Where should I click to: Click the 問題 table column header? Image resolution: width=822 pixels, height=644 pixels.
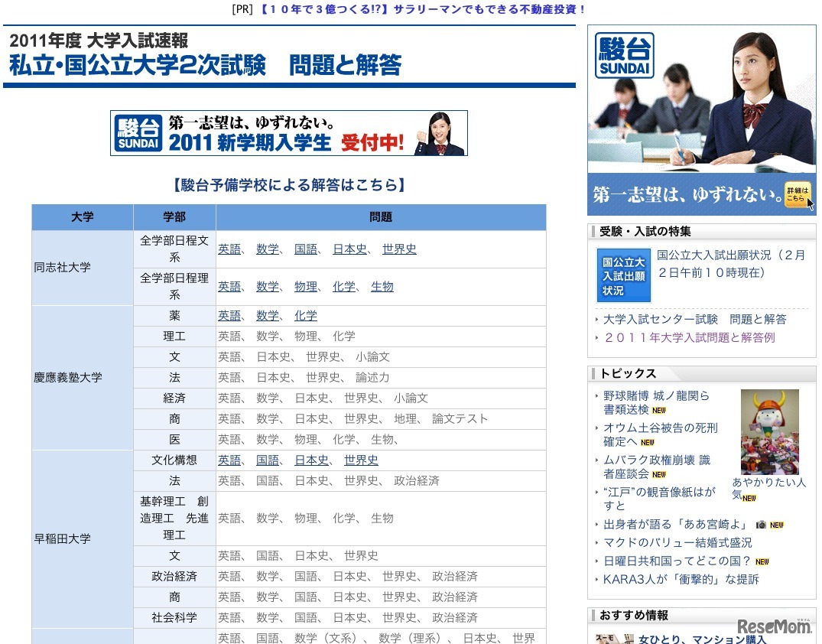point(381,217)
